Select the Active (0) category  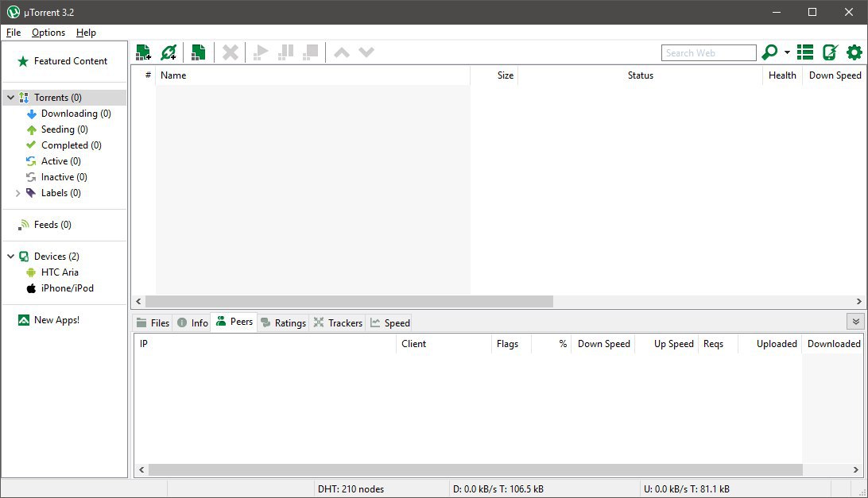(61, 161)
